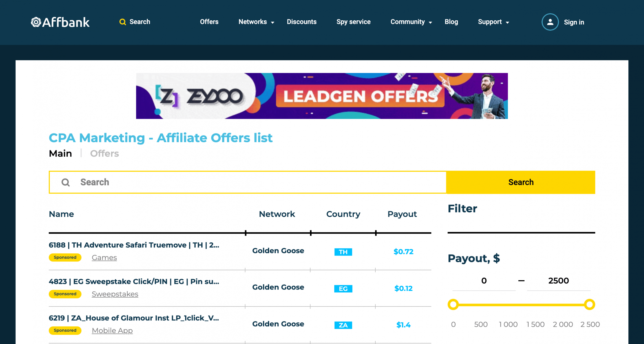Click the Offers breadcrumb
This screenshot has width=644, height=344.
(104, 154)
